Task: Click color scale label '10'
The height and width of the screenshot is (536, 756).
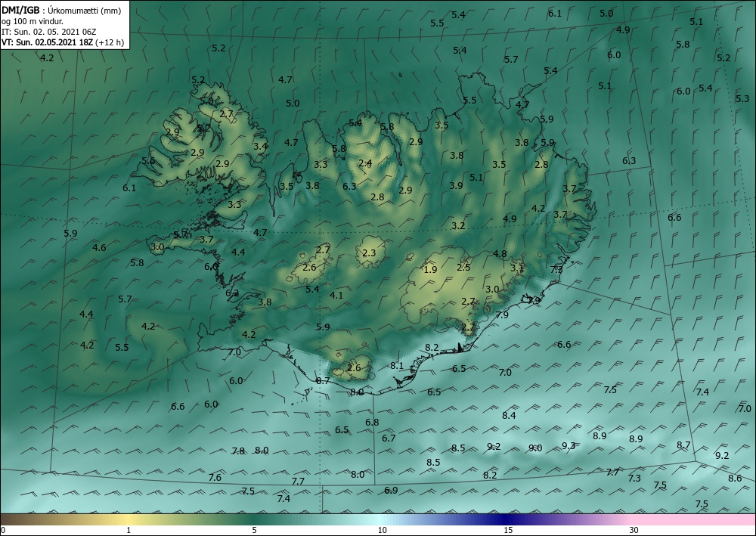Action: point(382,530)
